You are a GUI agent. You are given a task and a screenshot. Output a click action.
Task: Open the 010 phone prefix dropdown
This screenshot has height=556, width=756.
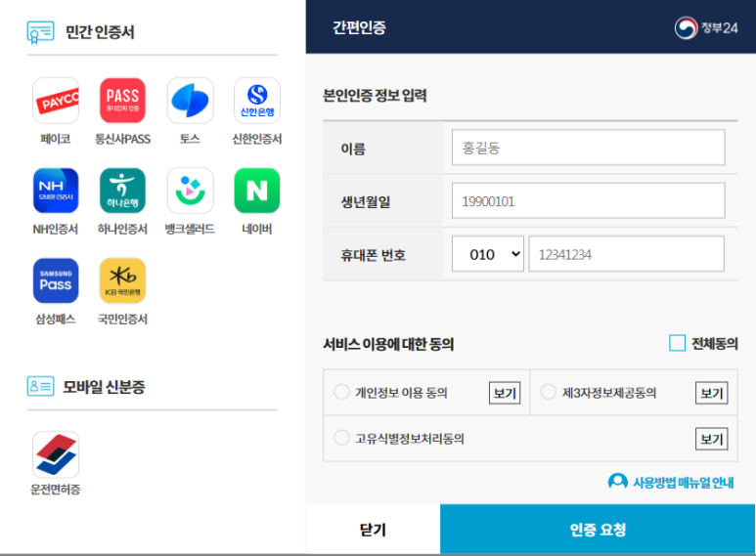tap(487, 254)
